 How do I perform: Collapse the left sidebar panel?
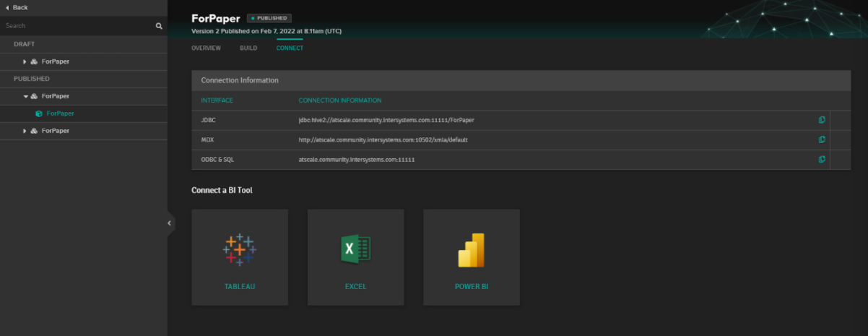170,223
